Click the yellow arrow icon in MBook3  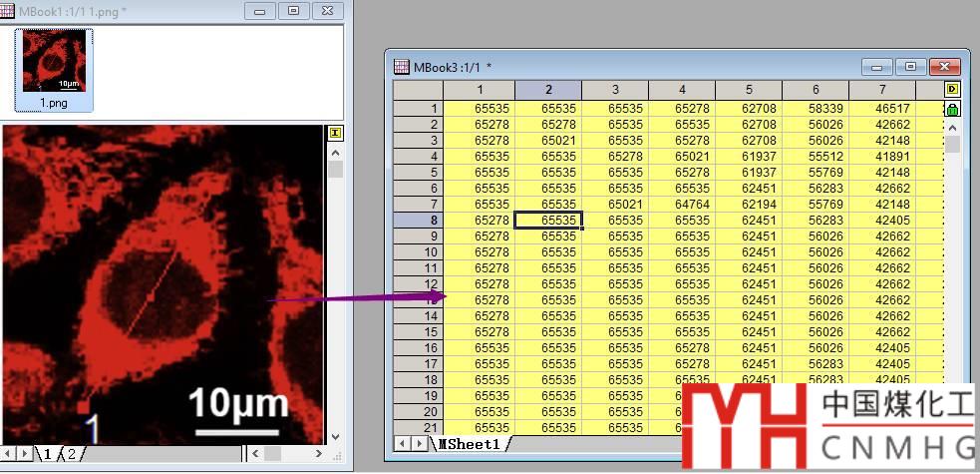point(951,91)
